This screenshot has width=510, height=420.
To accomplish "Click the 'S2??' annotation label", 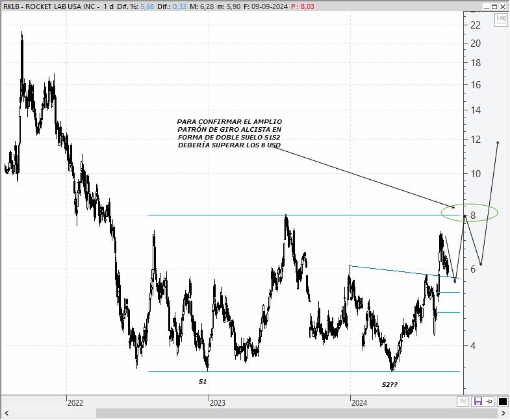I will click(390, 384).
